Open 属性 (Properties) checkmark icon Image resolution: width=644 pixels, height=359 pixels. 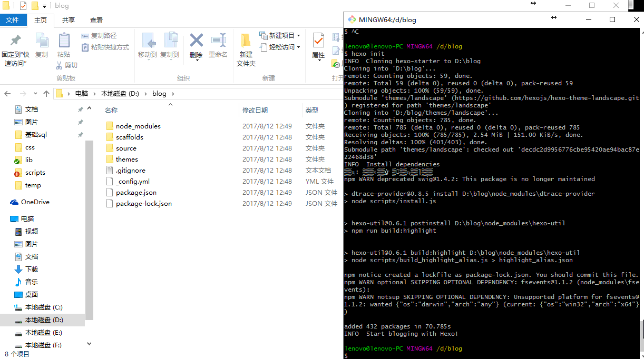318,40
